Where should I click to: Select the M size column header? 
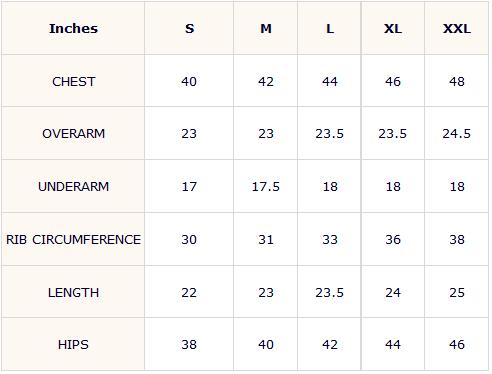pyautogui.click(x=266, y=29)
